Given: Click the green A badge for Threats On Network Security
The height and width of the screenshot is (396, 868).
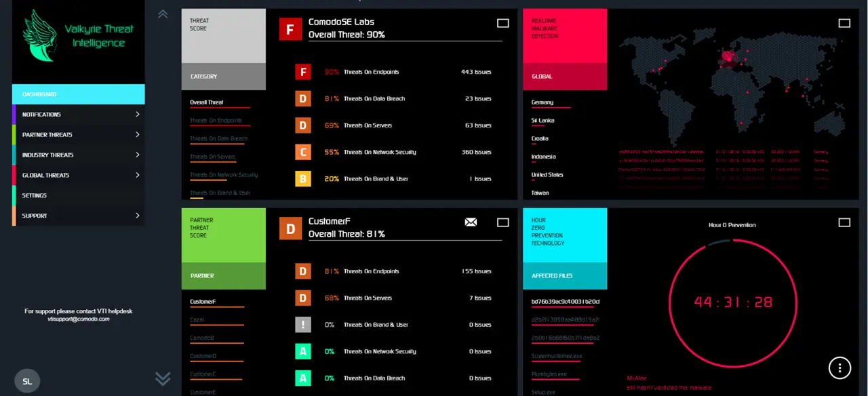Looking at the screenshot, I should [302, 351].
